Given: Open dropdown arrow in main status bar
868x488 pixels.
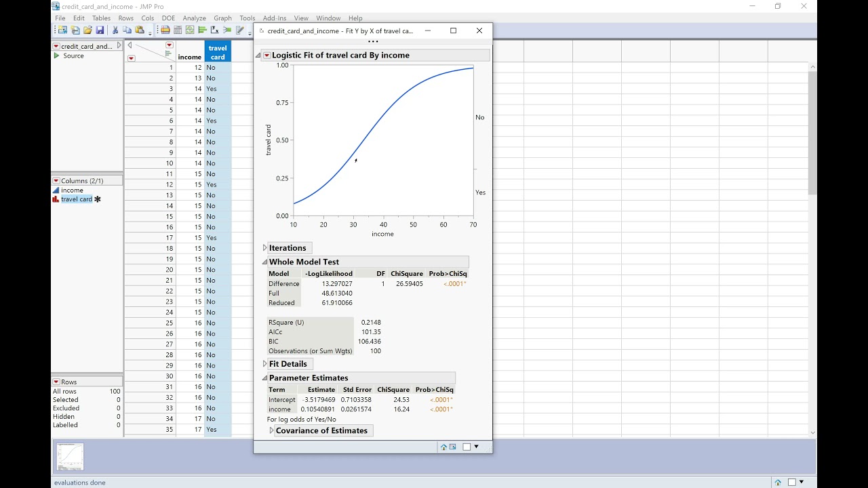Looking at the screenshot, I should (x=802, y=483).
